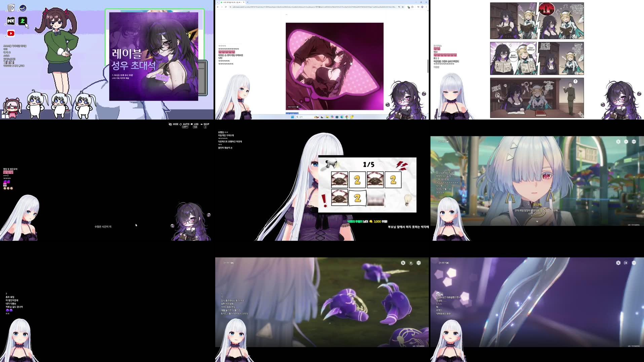
Task: Click the megaphone icon on the quest panel
Action: (x=331, y=165)
